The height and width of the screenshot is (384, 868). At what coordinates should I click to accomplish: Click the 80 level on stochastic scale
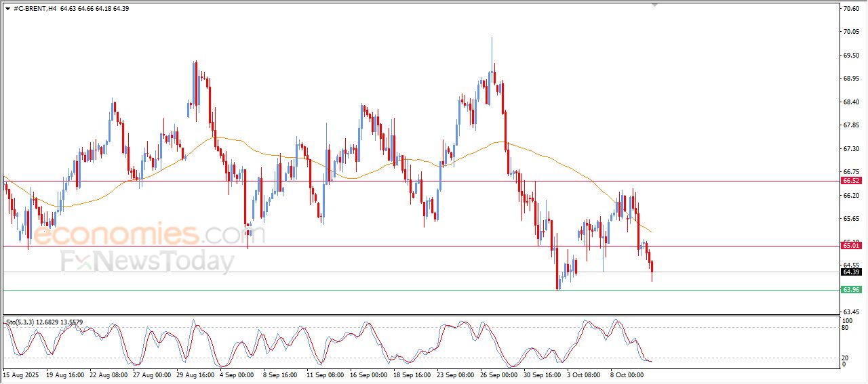tap(846, 328)
